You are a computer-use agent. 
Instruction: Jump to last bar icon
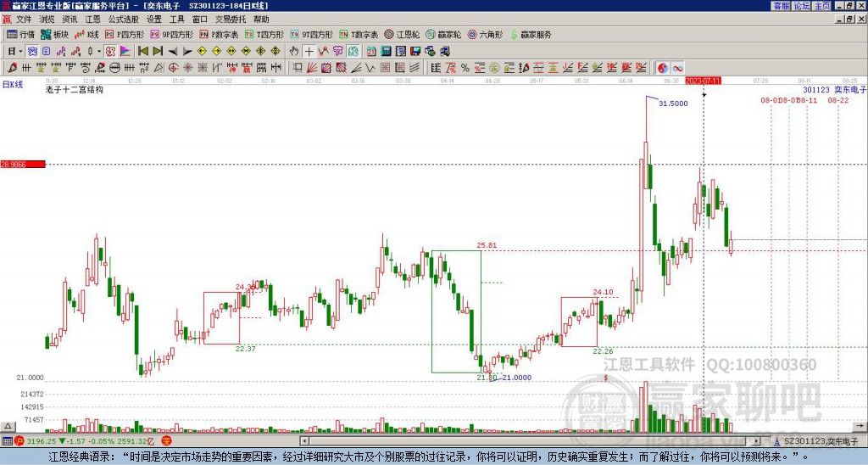coord(157,51)
